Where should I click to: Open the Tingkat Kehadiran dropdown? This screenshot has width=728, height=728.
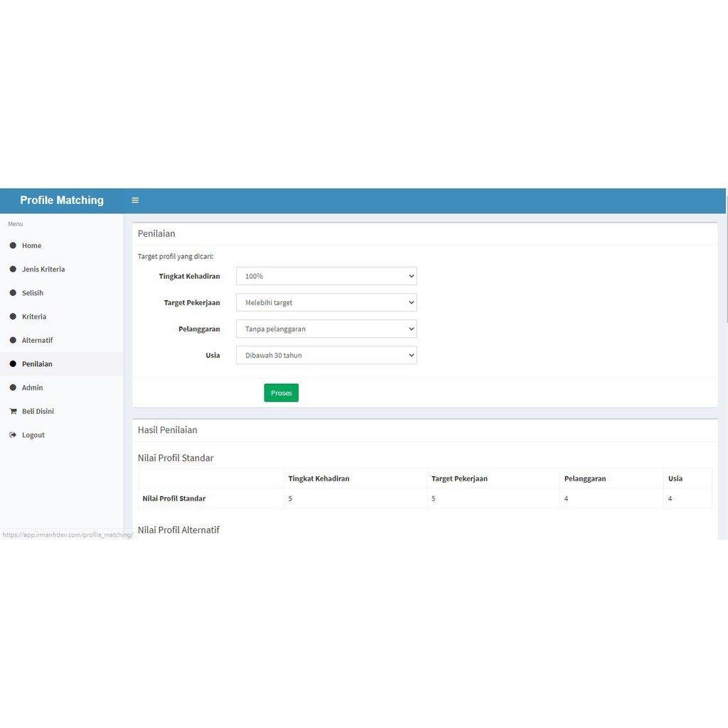(x=326, y=276)
